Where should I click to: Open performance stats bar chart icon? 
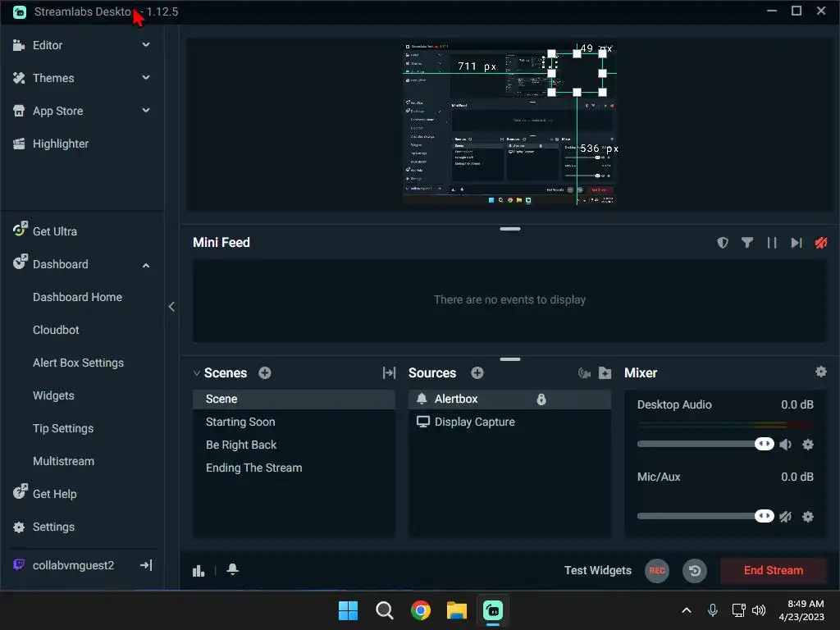point(199,571)
